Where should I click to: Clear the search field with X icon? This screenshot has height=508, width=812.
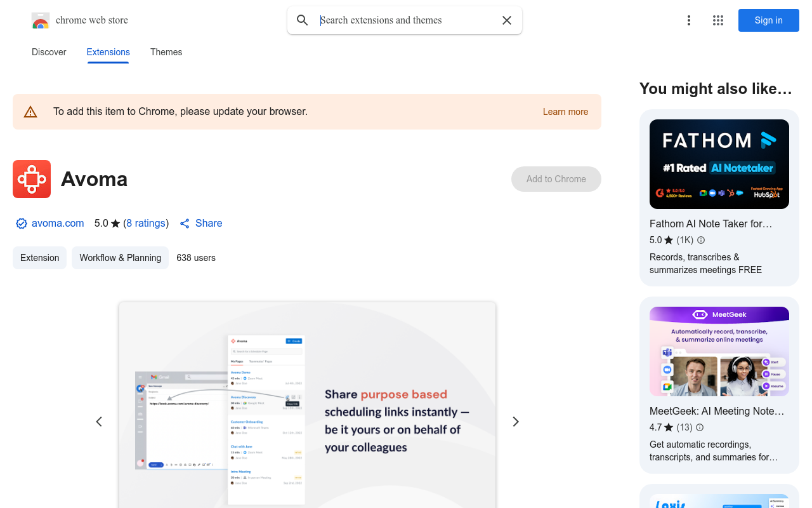tap(507, 20)
